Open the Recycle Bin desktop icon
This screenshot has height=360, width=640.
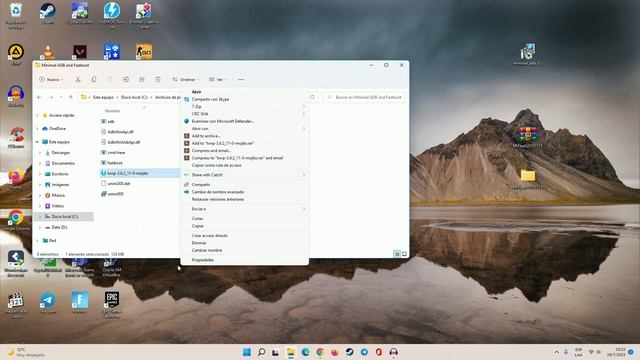pos(16,16)
